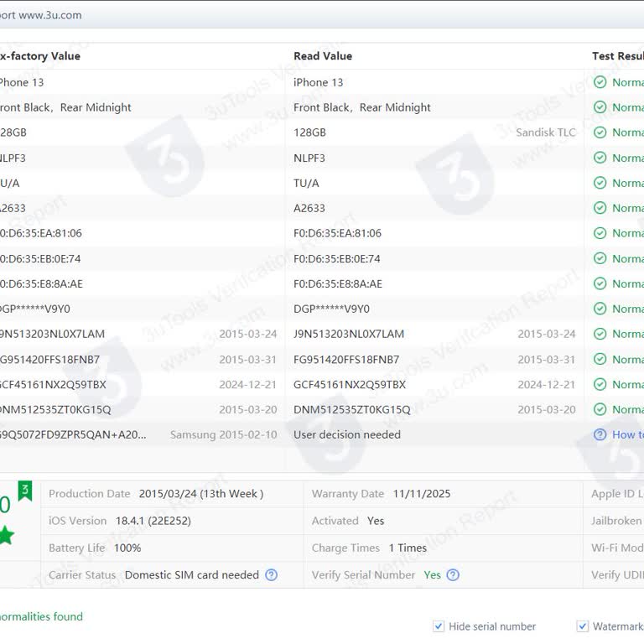The height and width of the screenshot is (644, 644).
Task: Click the Sandisk TLC storage label
Action: (545, 132)
